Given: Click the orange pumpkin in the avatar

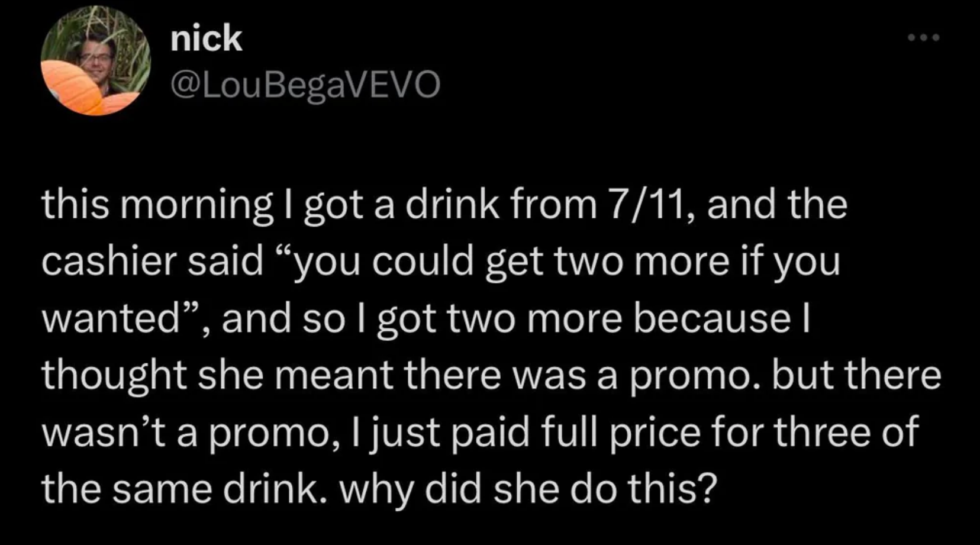Looking at the screenshot, I should [70, 88].
